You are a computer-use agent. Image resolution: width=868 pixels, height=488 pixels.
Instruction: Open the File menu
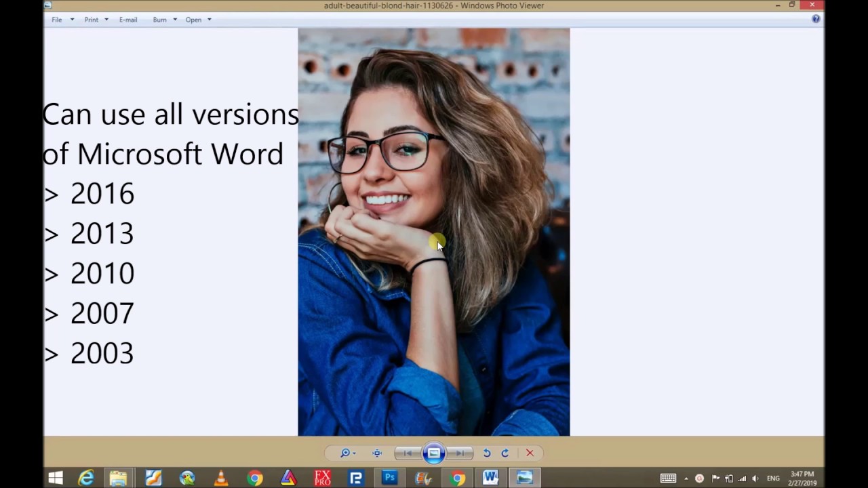coord(57,20)
